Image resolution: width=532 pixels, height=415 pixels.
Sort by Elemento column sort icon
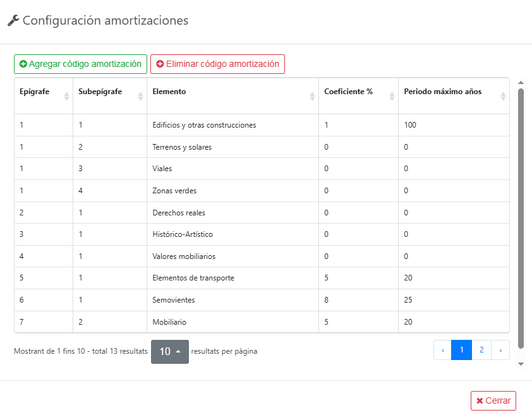312,96
